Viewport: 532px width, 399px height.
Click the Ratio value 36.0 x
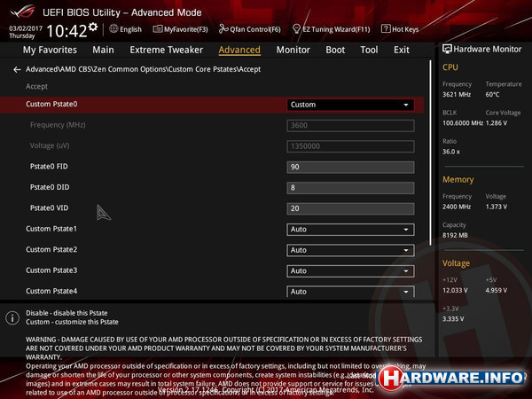pos(451,152)
